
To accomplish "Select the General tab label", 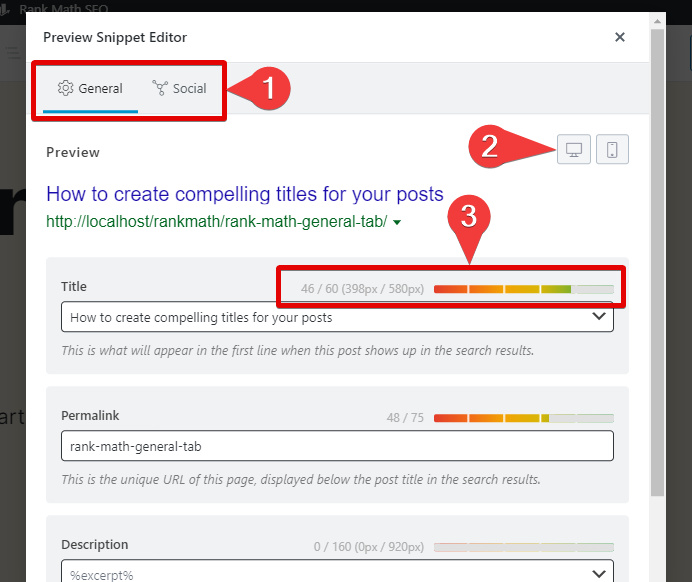I will [x=100, y=89].
